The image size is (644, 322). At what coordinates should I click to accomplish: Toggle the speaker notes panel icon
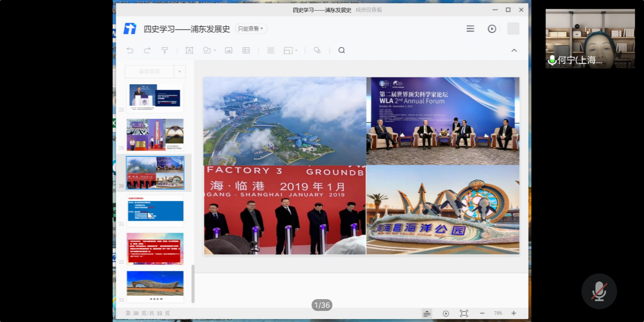(x=427, y=313)
